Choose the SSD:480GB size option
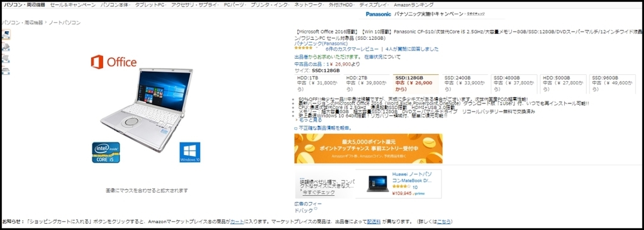The height and width of the screenshot is (230, 644). (x=514, y=84)
